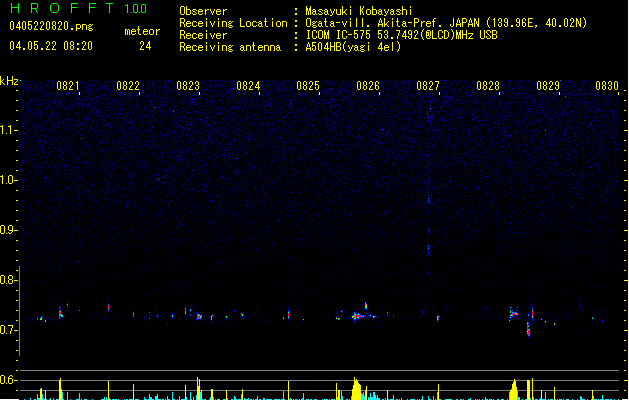Select the file name 0405220820.png
The height and width of the screenshot is (400, 629).
click(x=51, y=26)
